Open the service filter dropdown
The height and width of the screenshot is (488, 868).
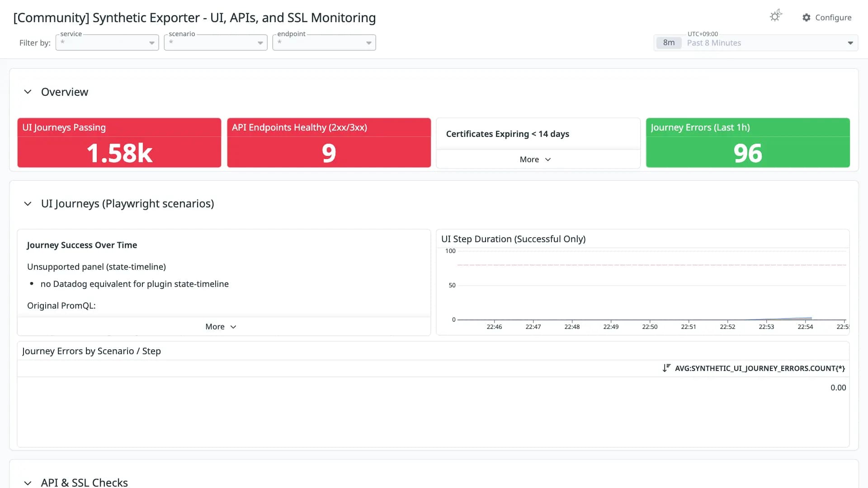tap(107, 42)
